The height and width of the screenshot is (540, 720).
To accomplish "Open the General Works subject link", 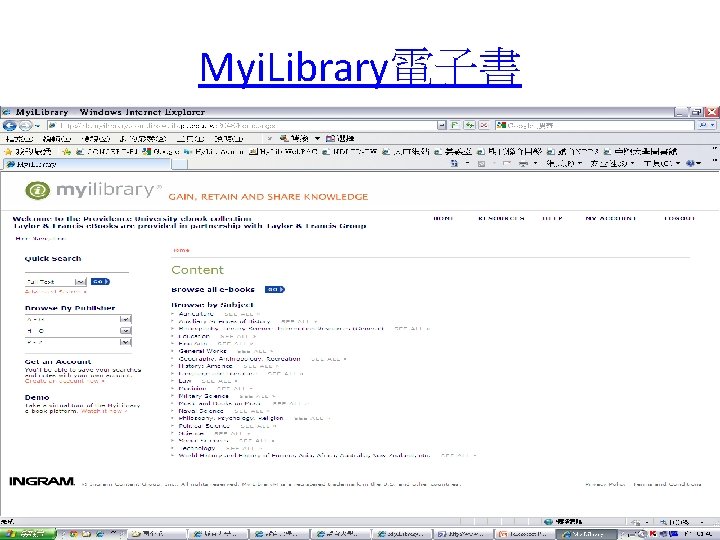I will pos(202,351).
